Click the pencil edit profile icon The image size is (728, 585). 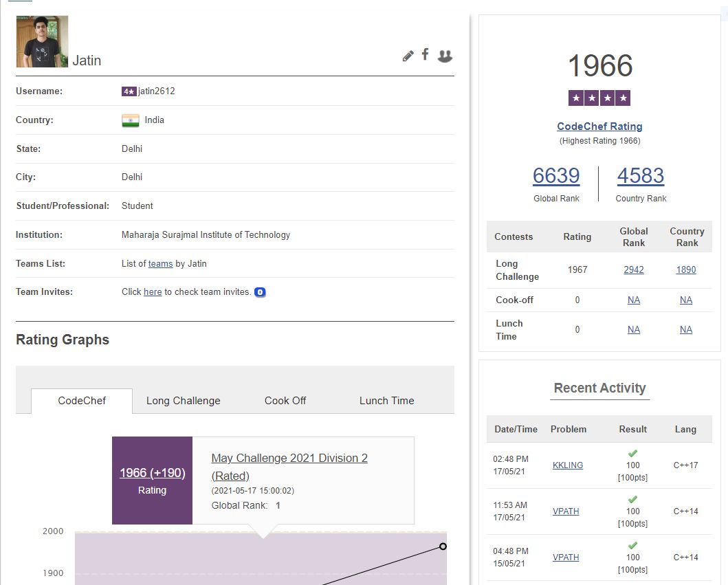pos(408,56)
